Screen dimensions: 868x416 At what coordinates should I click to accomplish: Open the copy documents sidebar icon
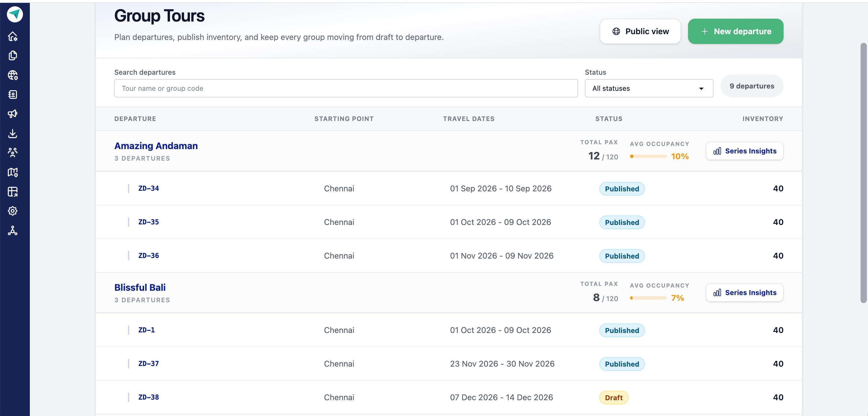tap(13, 56)
